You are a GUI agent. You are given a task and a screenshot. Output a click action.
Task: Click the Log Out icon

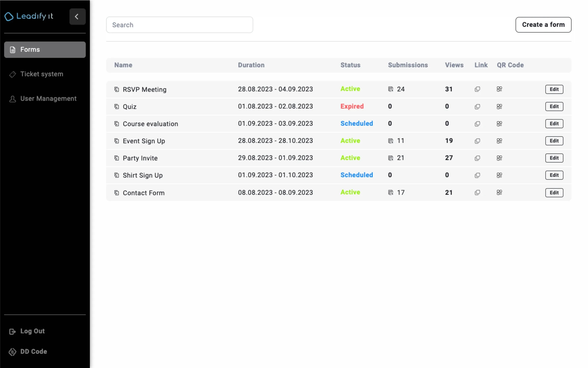[x=12, y=331]
